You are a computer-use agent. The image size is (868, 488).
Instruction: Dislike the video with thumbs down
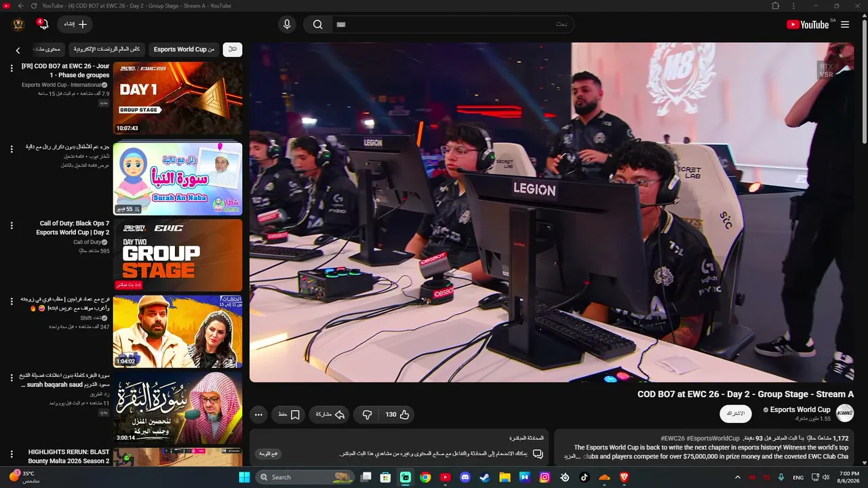pyautogui.click(x=368, y=415)
